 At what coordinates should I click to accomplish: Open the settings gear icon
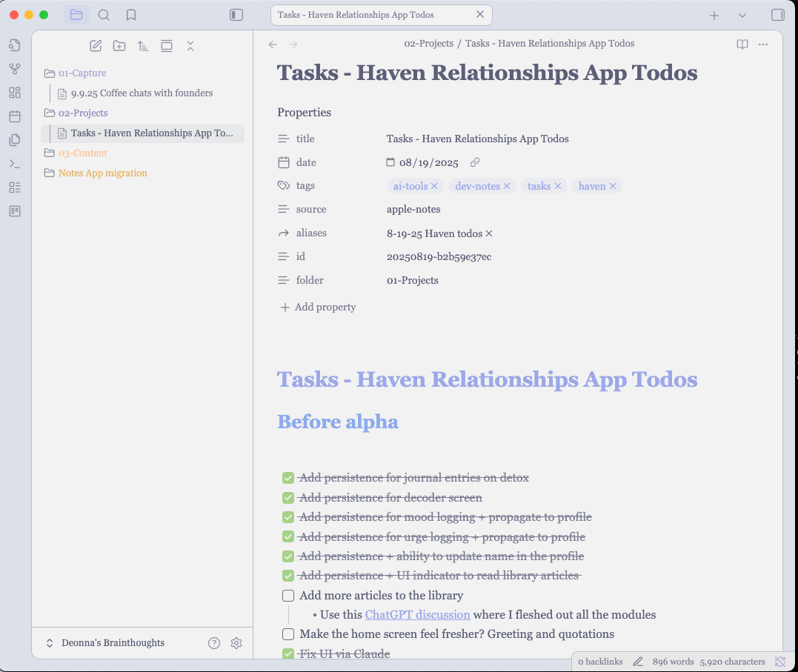pyautogui.click(x=236, y=643)
